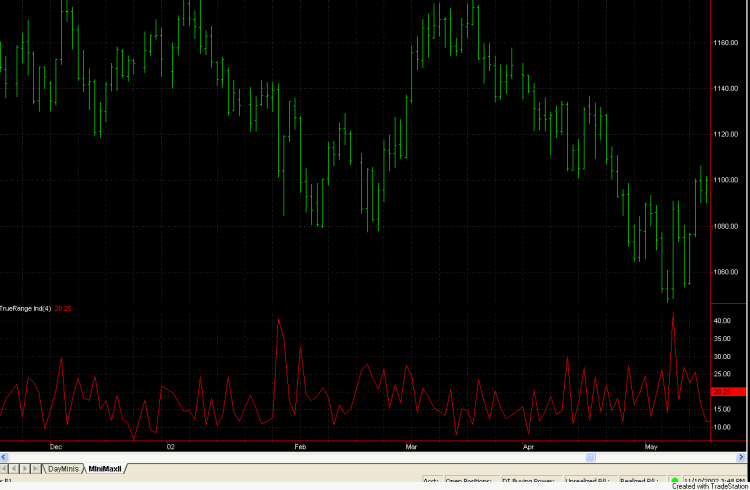This screenshot has width=750, height=490.
Task: Click the Dec date label on time axis
Action: [x=56, y=447]
